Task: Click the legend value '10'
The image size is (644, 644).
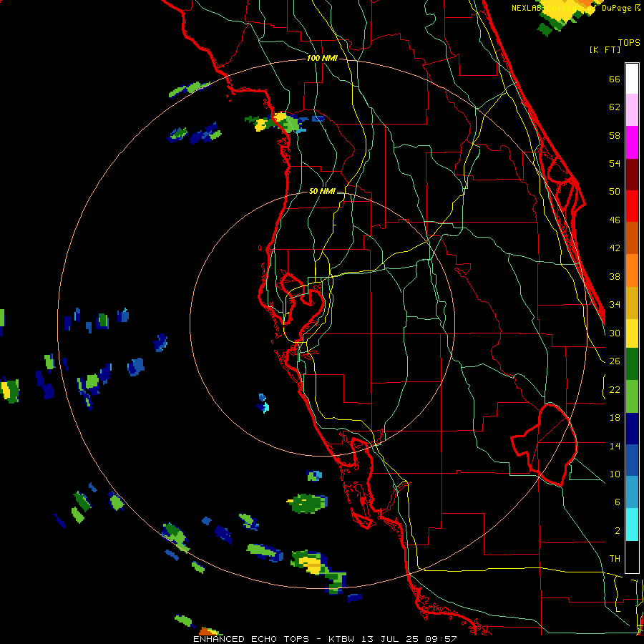Action: point(615,474)
